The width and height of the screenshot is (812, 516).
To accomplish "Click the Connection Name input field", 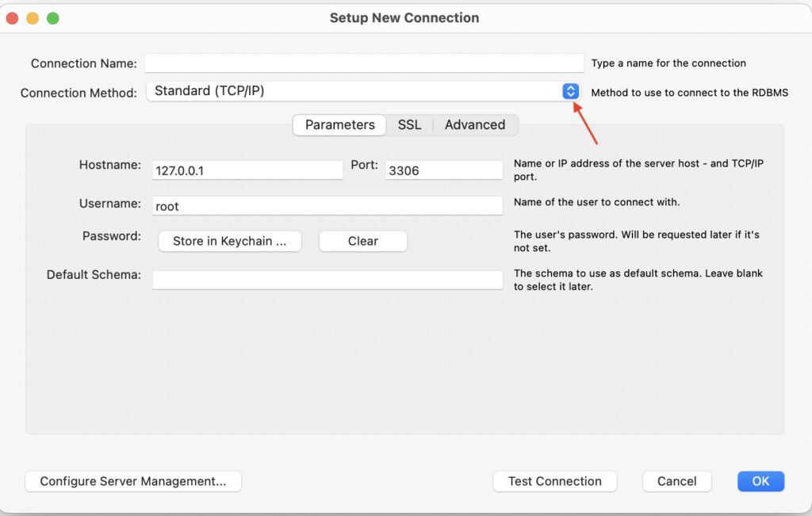I will [x=364, y=63].
